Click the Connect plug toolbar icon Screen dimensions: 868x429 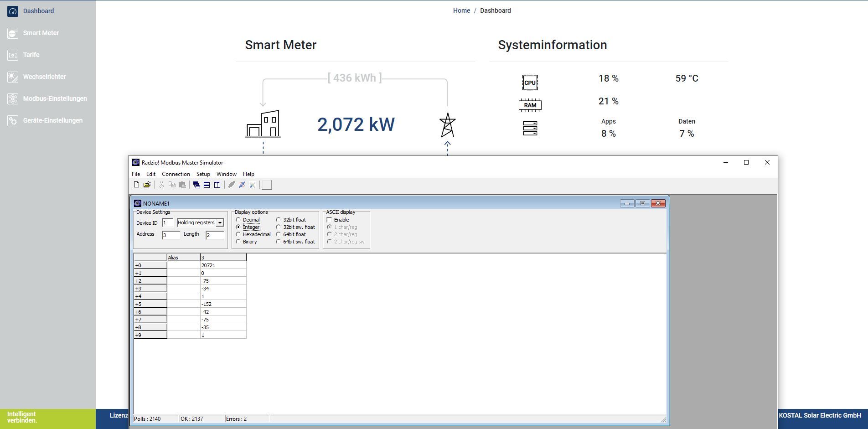[x=232, y=185]
